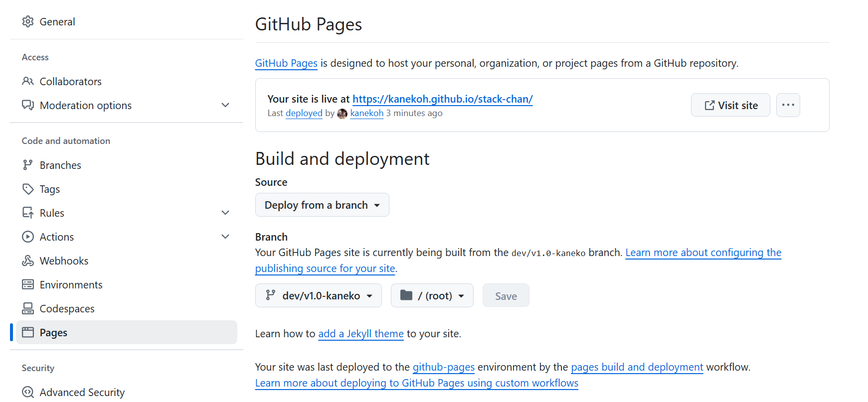Viewport: 868px width, 402px height.
Task: Click the Visit site button
Action: tap(730, 105)
